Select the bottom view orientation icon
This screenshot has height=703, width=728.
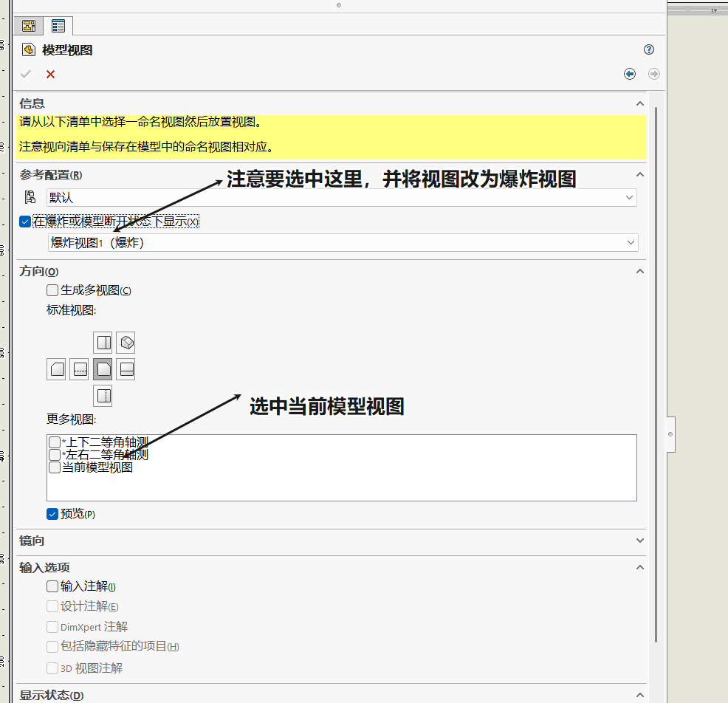(x=103, y=395)
